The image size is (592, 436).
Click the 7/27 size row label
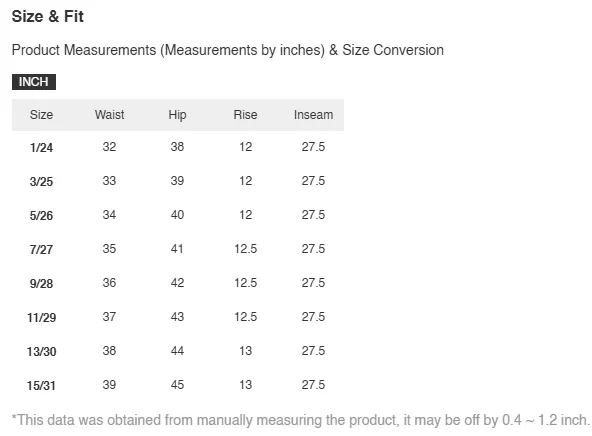point(42,249)
